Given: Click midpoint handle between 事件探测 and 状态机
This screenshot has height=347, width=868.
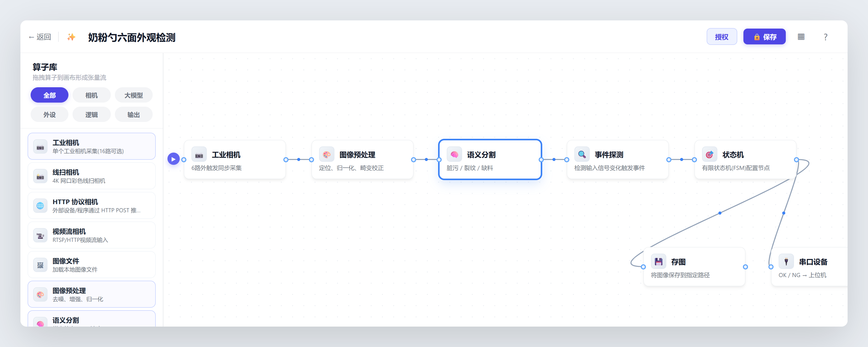Looking at the screenshot, I should (x=682, y=160).
